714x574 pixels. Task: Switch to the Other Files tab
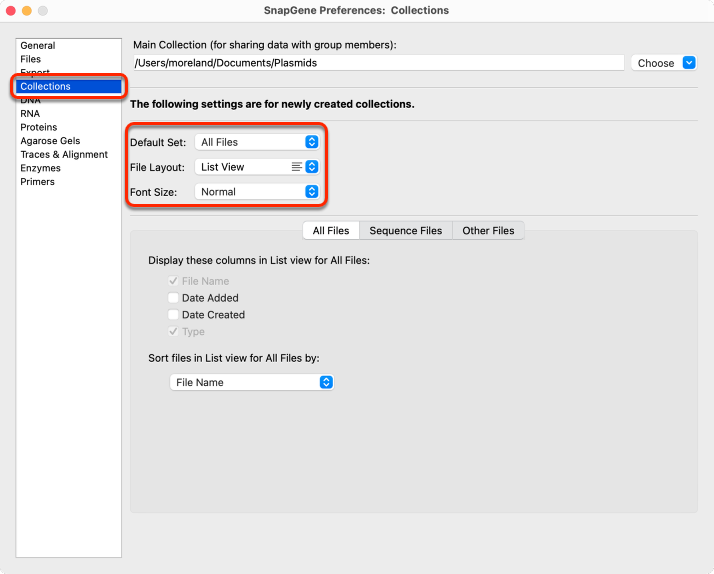[488, 231]
